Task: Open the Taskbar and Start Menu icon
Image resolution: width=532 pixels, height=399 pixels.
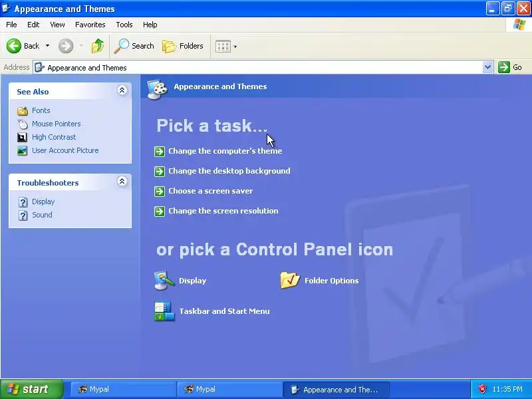Action: pyautogui.click(x=164, y=311)
